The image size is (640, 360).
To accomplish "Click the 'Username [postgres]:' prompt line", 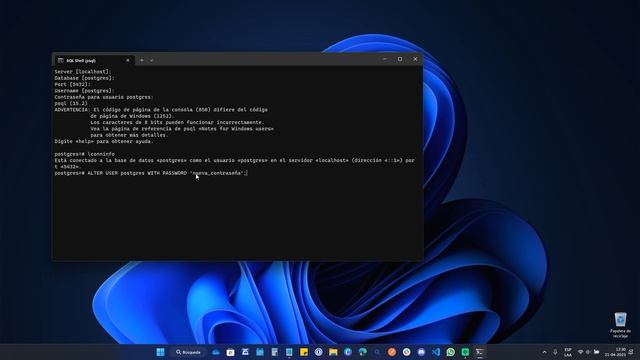I will coord(84,91).
